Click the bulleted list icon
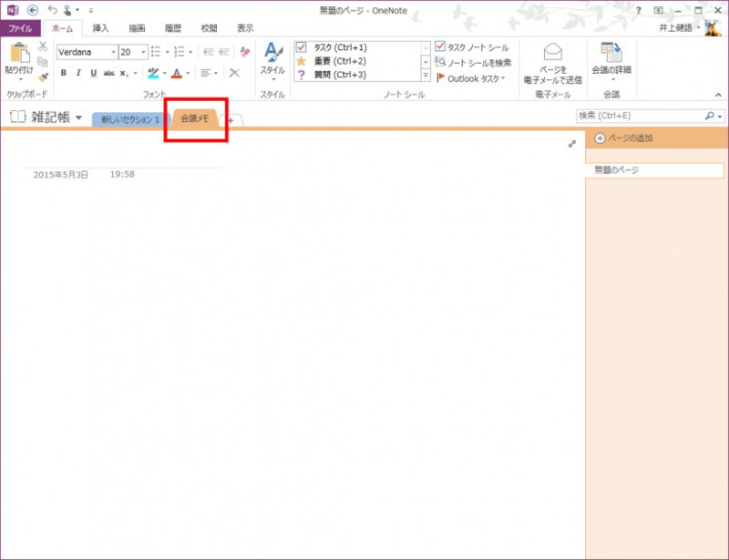Screen dimensions: 729x560 click(x=156, y=52)
